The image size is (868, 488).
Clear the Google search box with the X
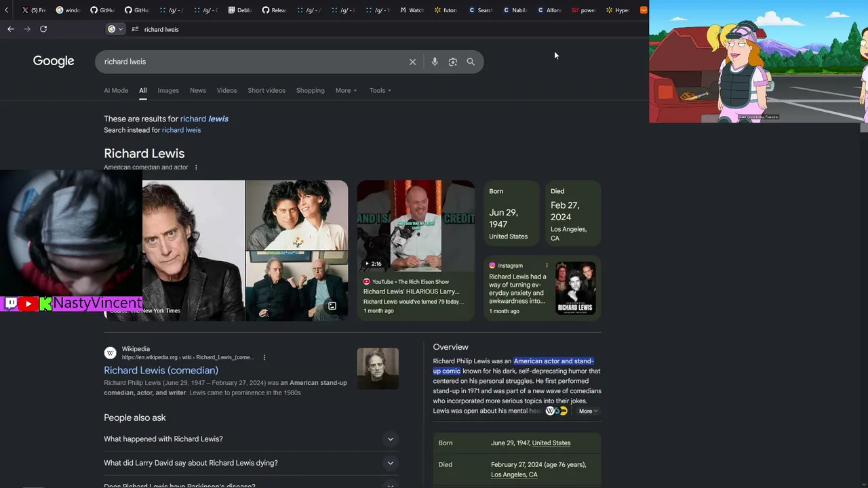click(412, 62)
